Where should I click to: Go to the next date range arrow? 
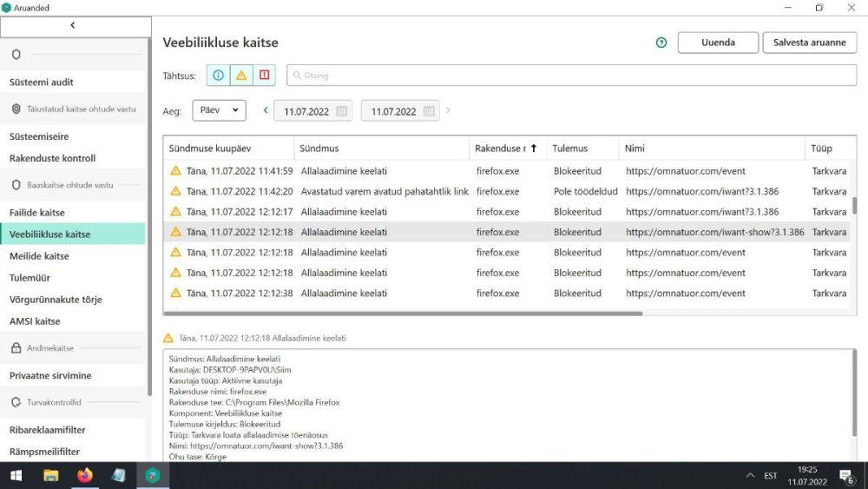click(448, 110)
